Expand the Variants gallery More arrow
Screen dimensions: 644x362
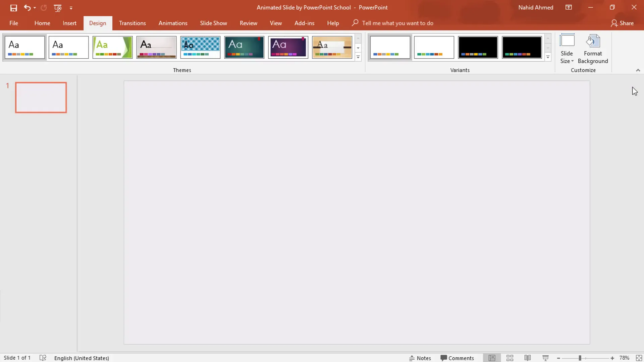coord(548,57)
